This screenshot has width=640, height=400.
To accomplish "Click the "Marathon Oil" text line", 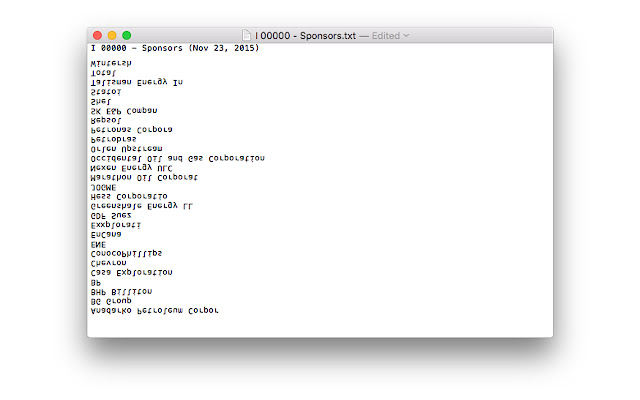I will click(144, 178).
